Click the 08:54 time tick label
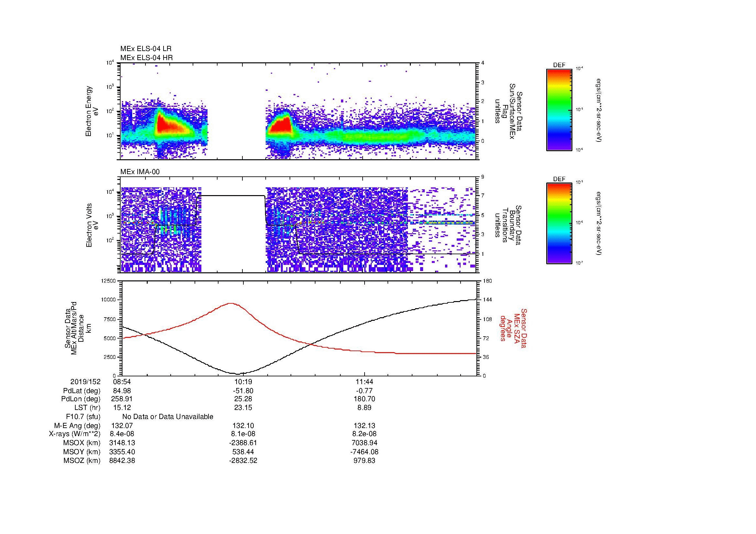 tap(122, 382)
